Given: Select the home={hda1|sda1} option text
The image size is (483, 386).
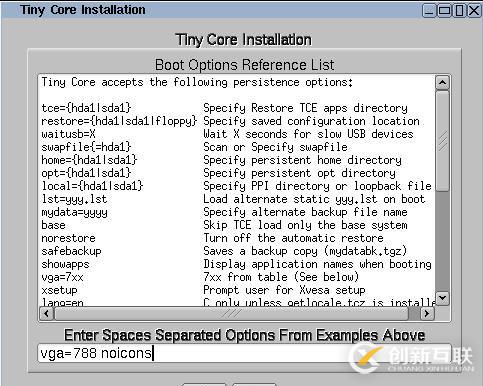Looking at the screenshot, I should (89, 160).
